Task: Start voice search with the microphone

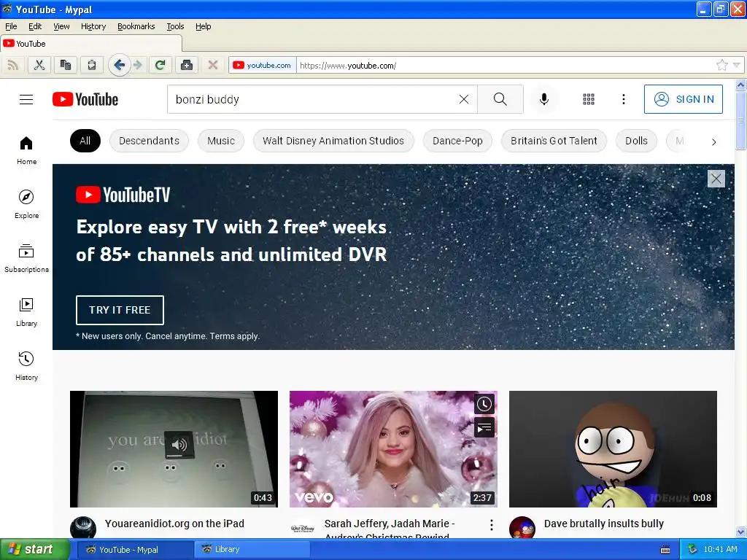Action: click(544, 99)
